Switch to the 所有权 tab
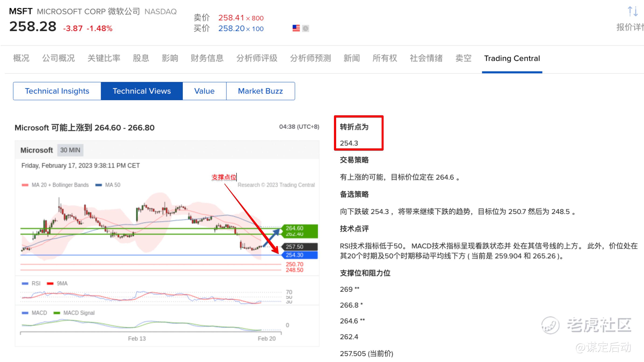 coord(385,58)
